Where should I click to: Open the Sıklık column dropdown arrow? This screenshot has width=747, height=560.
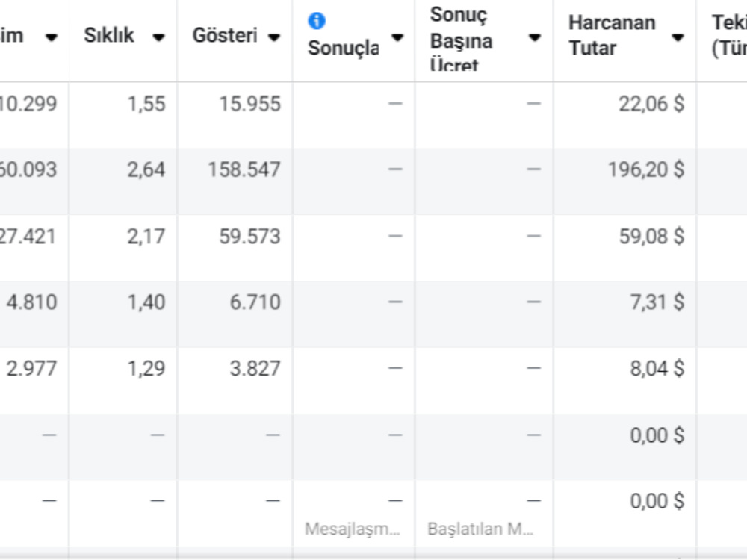click(158, 37)
